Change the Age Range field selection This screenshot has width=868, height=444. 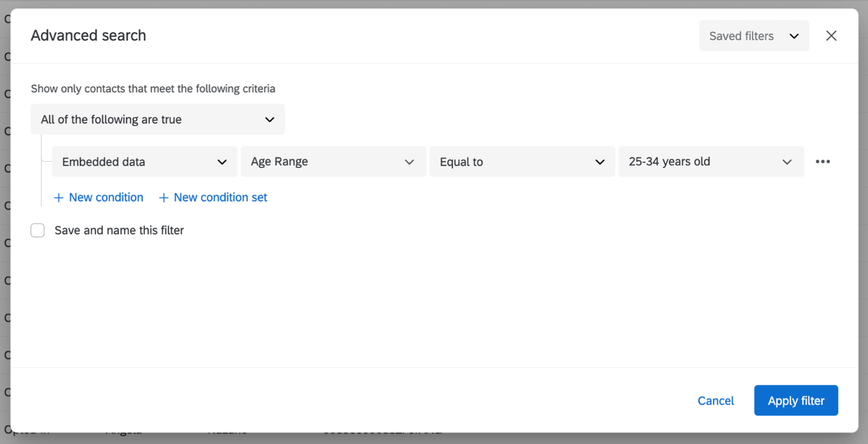click(333, 162)
